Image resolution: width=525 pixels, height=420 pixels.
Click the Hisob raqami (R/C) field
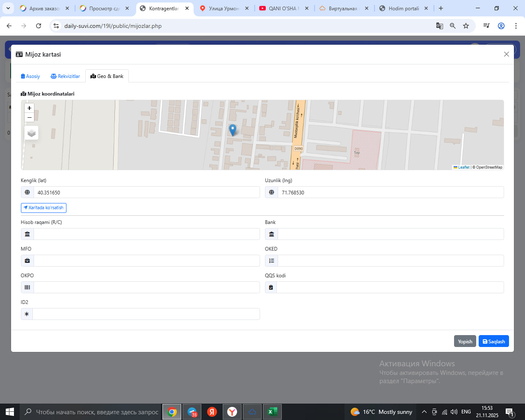click(146, 234)
